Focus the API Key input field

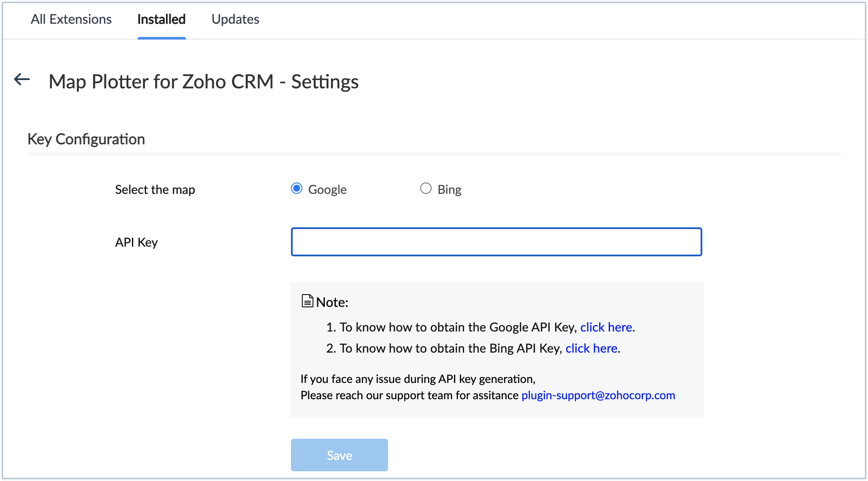point(496,242)
